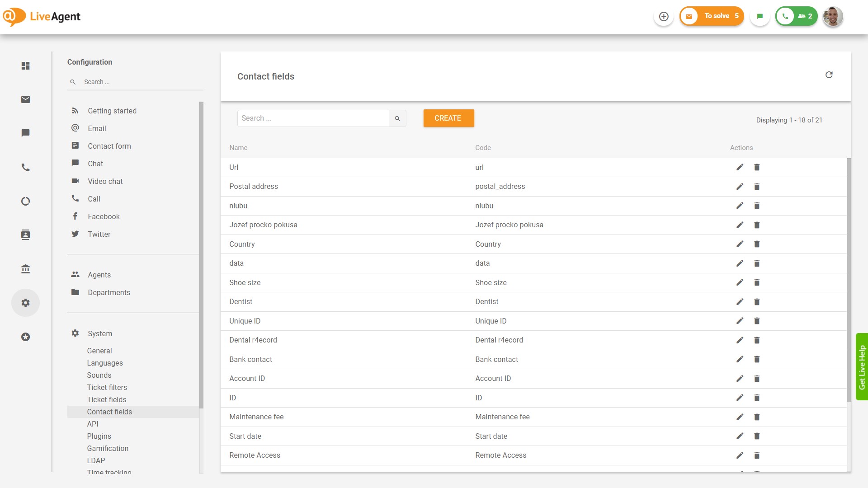Expand the System settings section
Viewport: 868px width, 488px height.
[100, 333]
